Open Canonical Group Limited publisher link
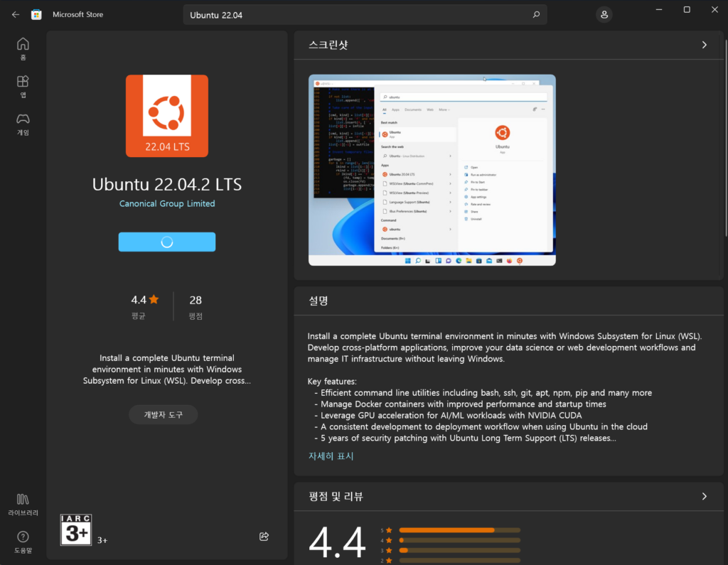 167,203
